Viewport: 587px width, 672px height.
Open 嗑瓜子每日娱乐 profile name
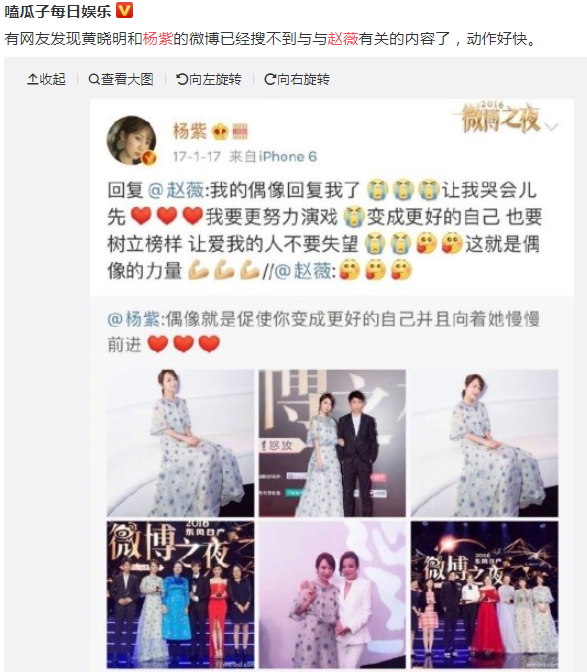tap(58, 11)
